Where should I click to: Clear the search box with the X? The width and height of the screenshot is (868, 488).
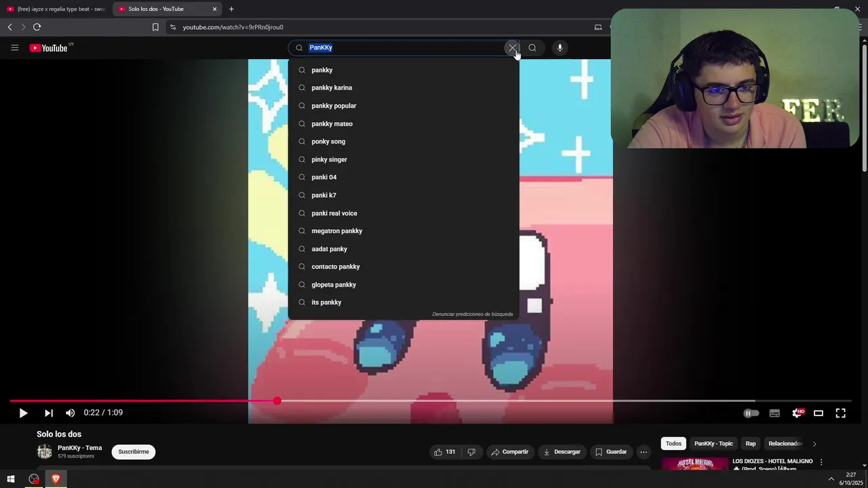[x=512, y=47]
